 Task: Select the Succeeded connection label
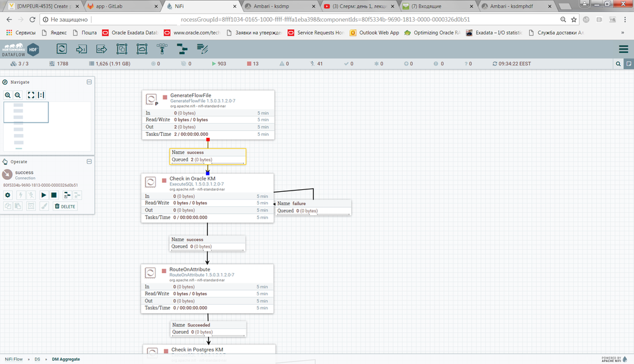click(x=208, y=328)
